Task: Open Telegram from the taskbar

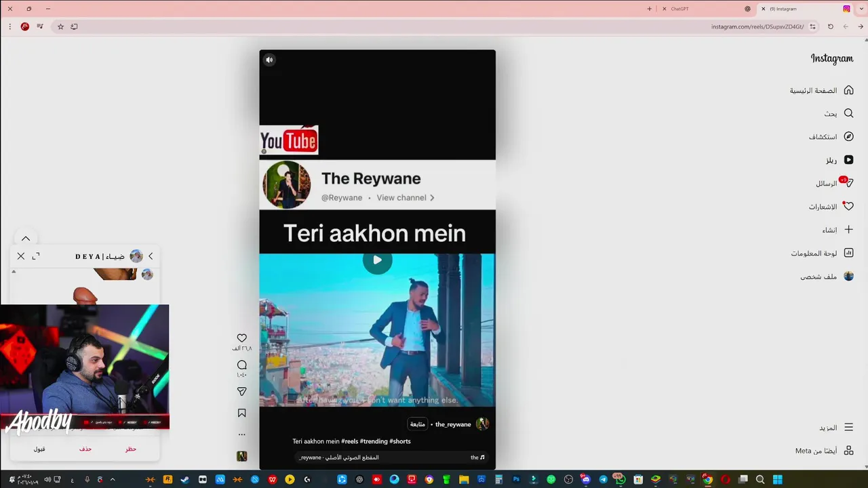Action: [x=603, y=479]
